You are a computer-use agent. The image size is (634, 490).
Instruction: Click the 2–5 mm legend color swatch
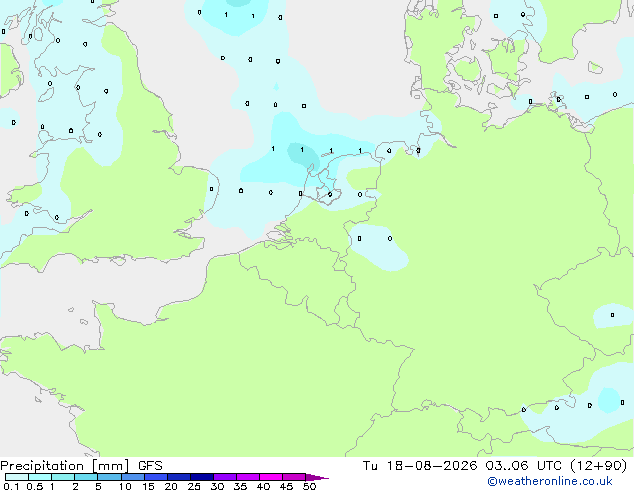(86, 477)
